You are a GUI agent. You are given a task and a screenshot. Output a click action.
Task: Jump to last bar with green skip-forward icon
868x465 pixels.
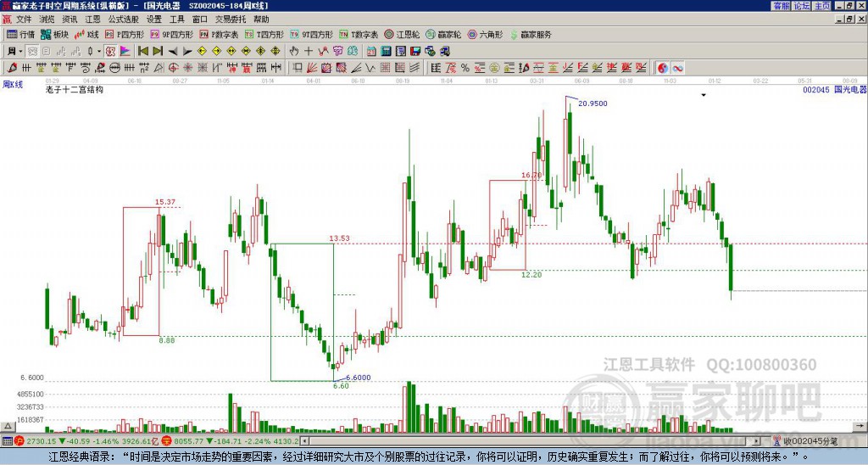click(158, 52)
